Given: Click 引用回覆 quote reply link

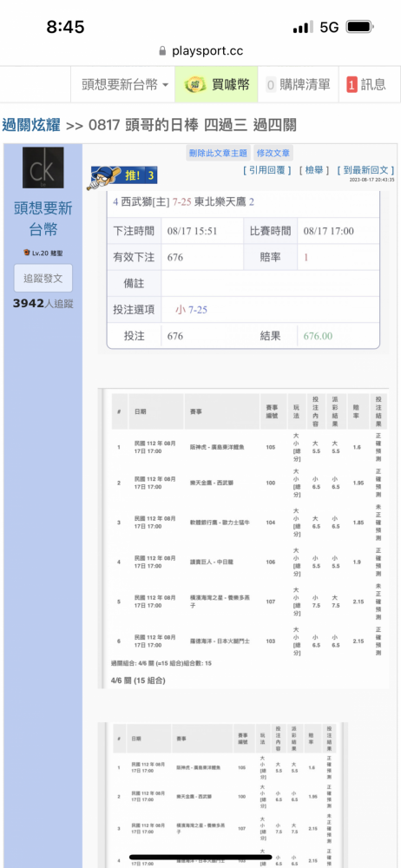Looking at the screenshot, I should point(267,170).
